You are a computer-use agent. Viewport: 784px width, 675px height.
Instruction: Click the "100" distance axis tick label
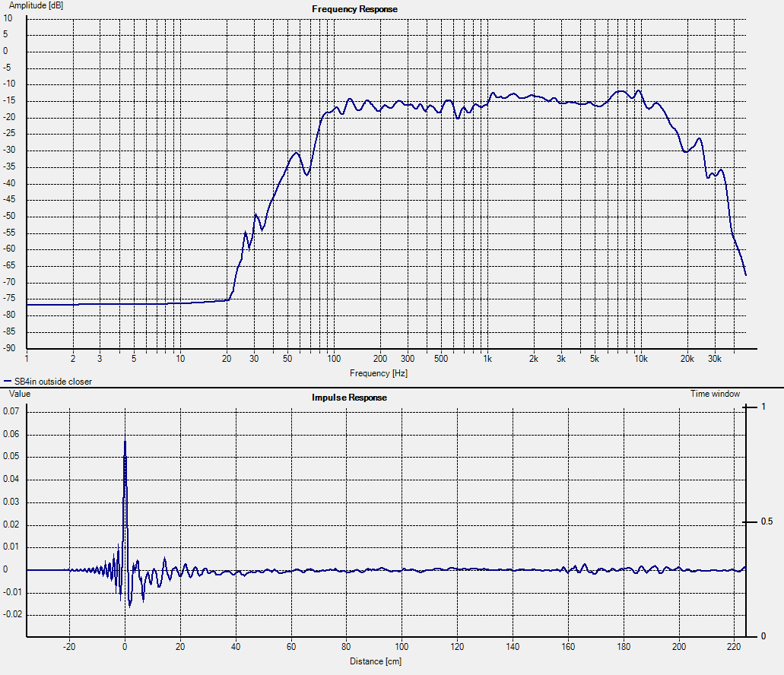(x=402, y=647)
